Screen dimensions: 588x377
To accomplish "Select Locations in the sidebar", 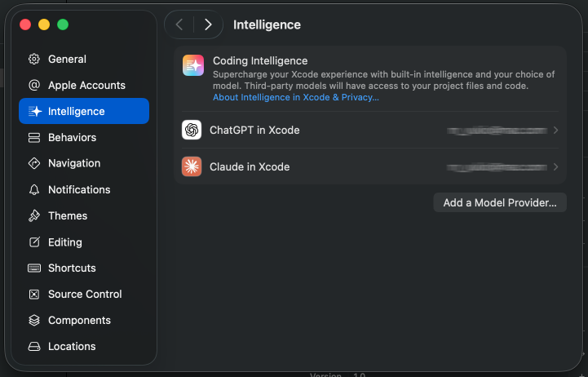I will 84,346.
